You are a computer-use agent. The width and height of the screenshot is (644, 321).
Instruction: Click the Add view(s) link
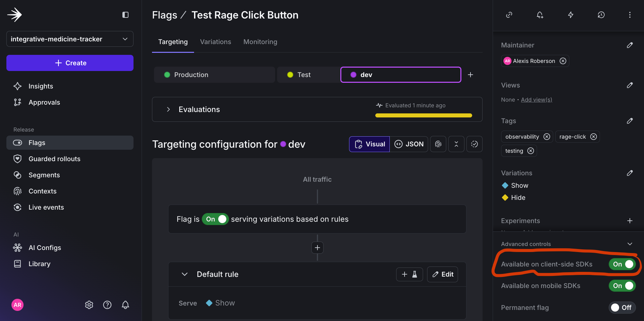(536, 100)
